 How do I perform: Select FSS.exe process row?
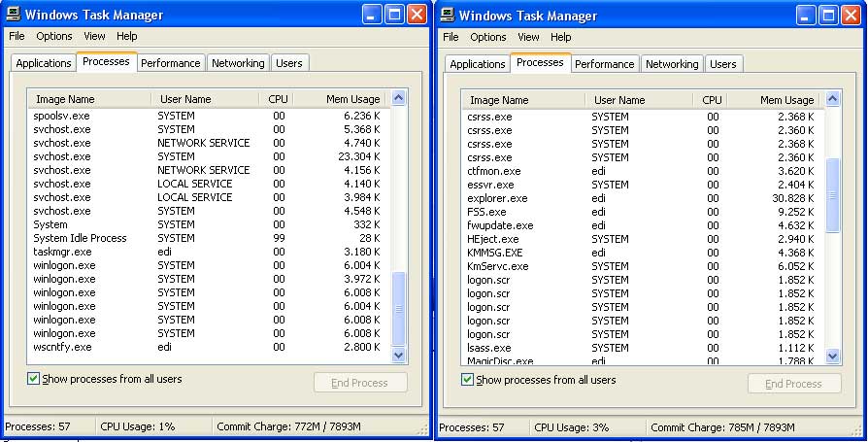[x=644, y=212]
